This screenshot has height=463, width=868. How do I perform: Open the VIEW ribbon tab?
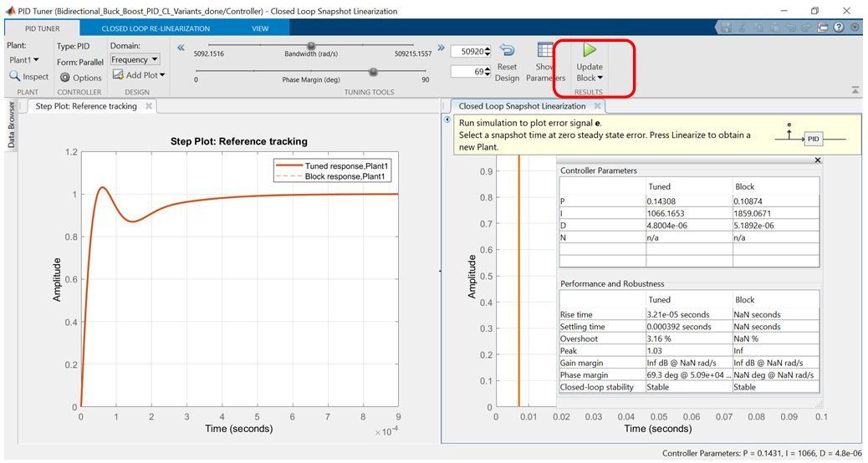[x=260, y=28]
